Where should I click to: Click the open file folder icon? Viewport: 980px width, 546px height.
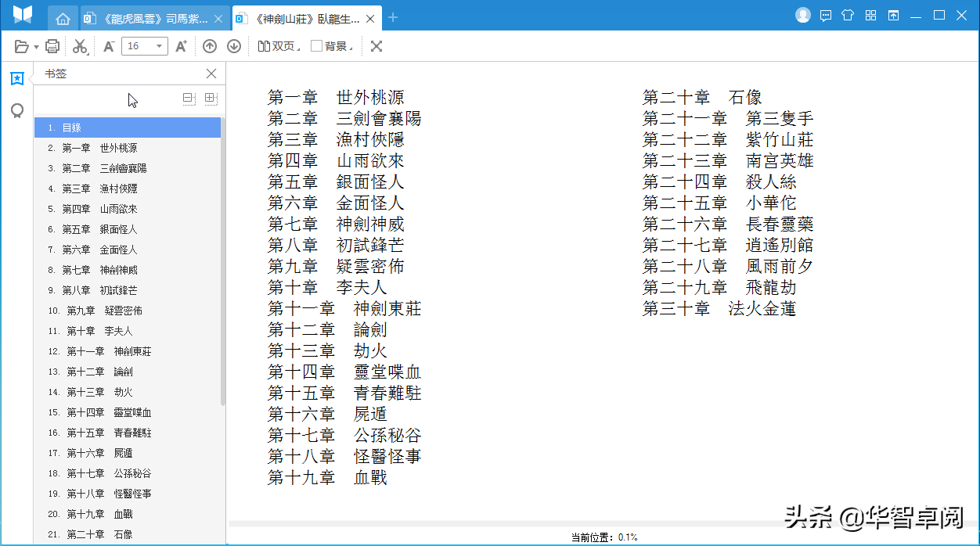click(x=22, y=46)
